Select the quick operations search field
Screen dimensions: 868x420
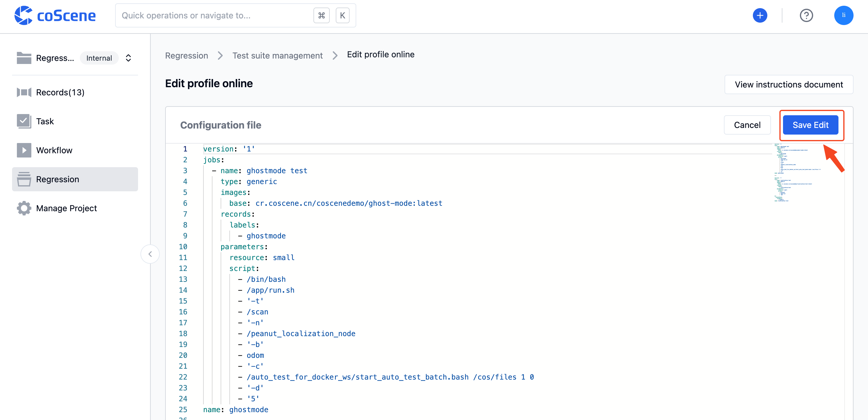click(x=232, y=15)
